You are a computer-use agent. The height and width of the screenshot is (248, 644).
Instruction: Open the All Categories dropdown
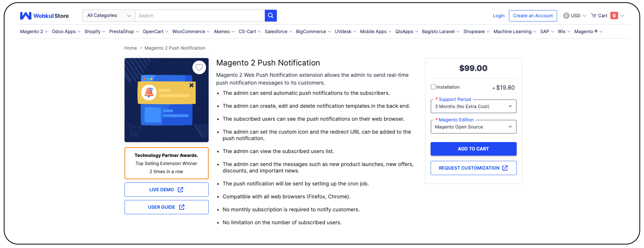click(109, 16)
